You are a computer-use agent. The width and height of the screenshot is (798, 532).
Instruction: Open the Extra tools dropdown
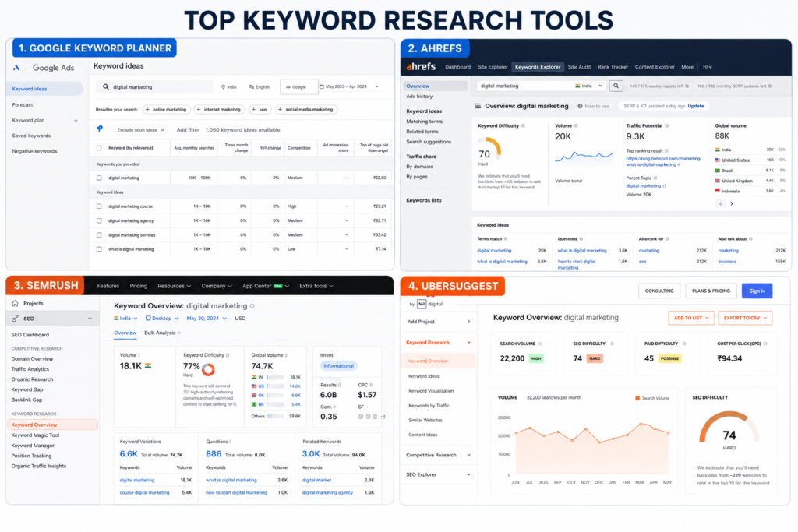316,286
